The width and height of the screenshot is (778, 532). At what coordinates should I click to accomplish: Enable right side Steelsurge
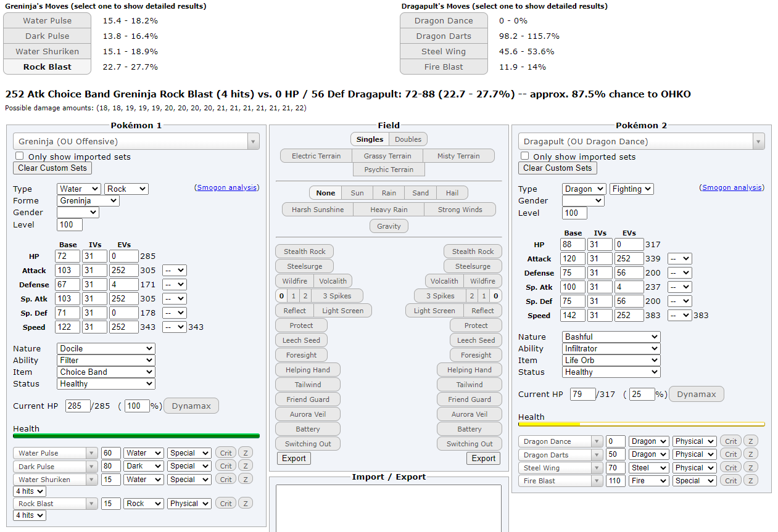473,266
